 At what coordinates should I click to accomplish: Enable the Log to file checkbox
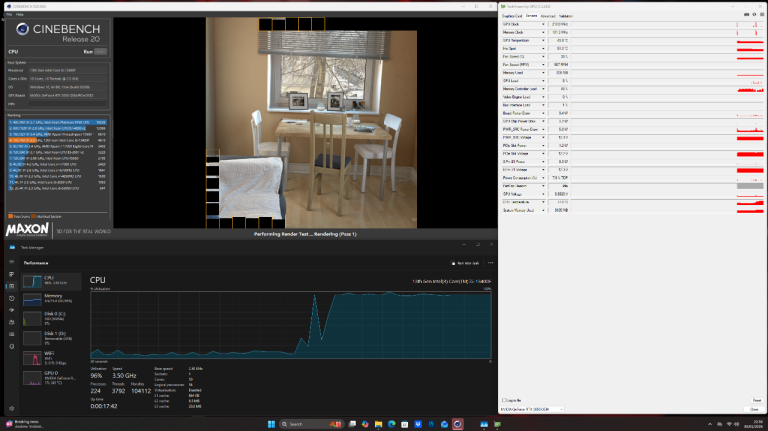pyautogui.click(x=504, y=398)
